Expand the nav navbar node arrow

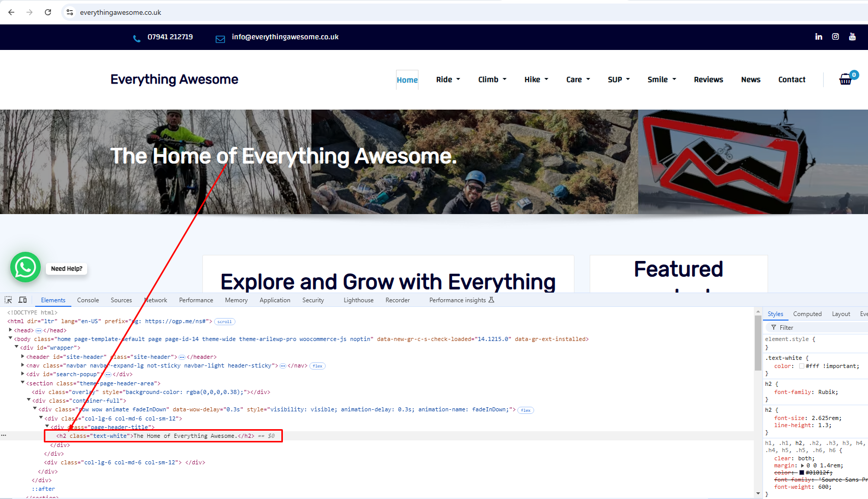[x=22, y=365]
